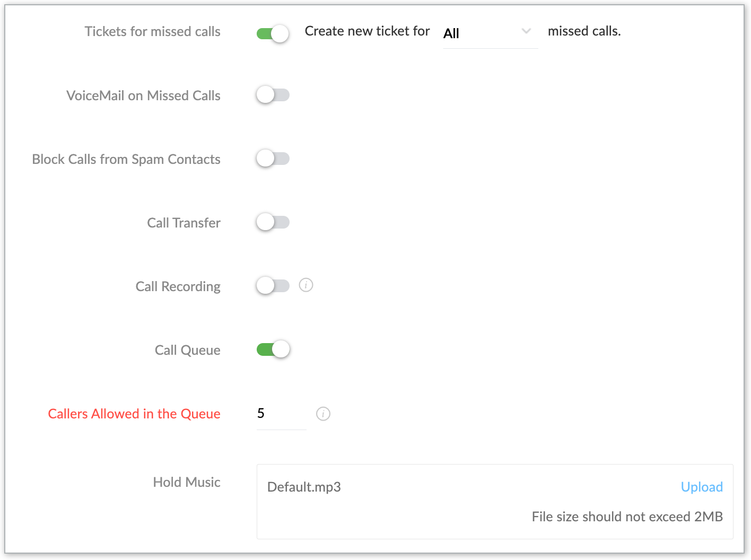Click the 'Hold Music' label

point(187,482)
